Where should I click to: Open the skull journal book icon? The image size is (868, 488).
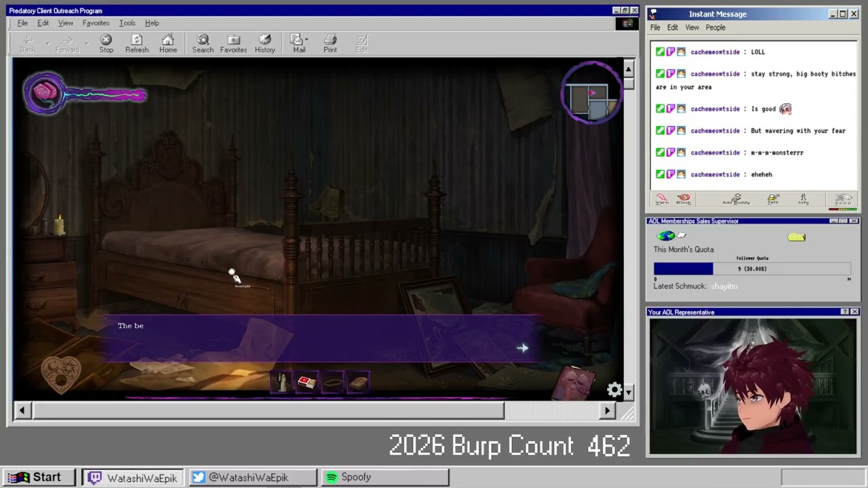point(575,384)
